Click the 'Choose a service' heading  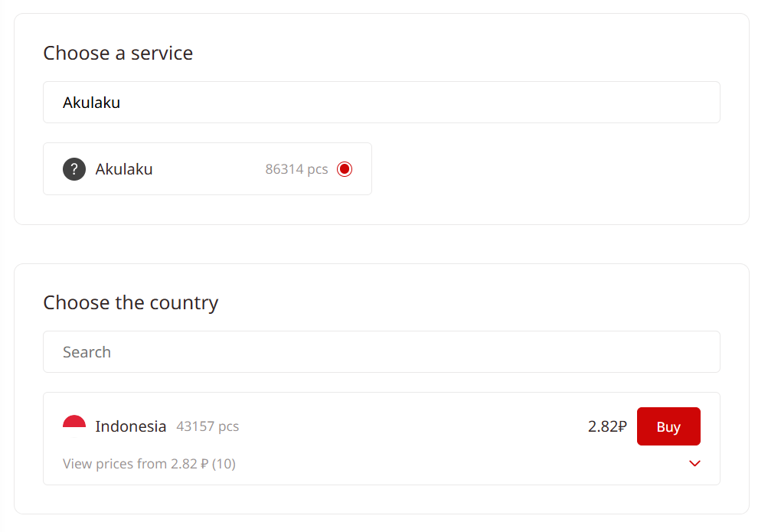click(118, 53)
